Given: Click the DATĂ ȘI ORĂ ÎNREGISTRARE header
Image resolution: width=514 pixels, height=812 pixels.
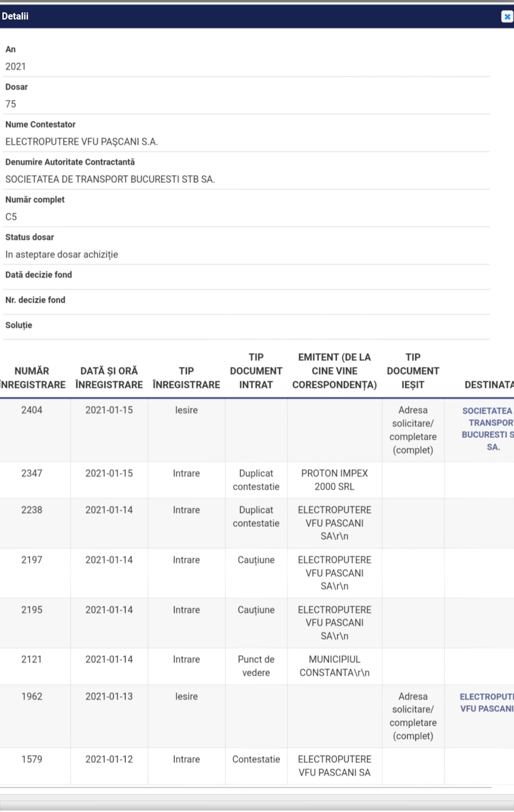Looking at the screenshot, I should pyautogui.click(x=109, y=378).
